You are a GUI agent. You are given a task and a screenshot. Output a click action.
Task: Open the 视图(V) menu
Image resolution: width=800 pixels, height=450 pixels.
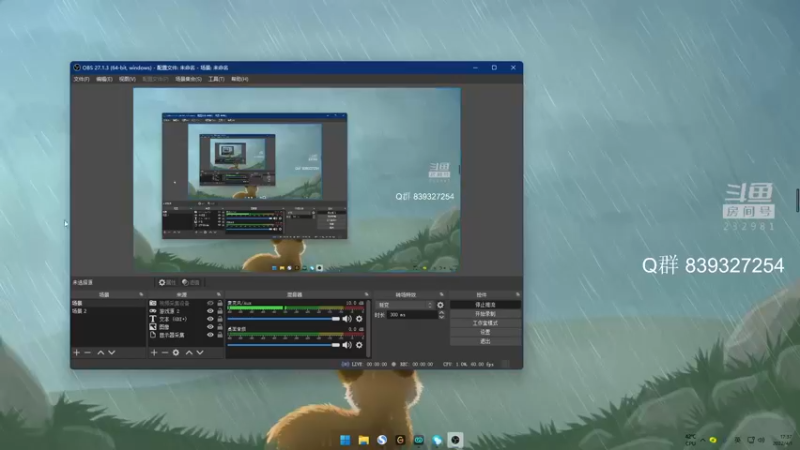[x=127, y=79]
